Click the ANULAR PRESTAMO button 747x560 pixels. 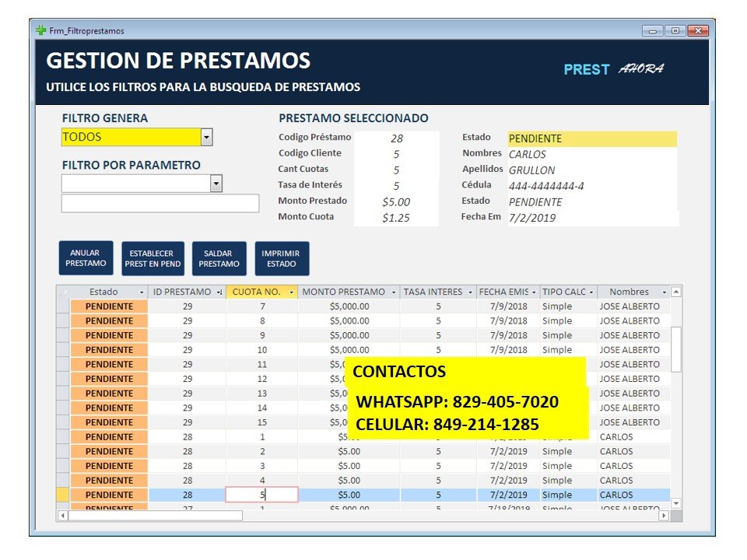point(86,258)
